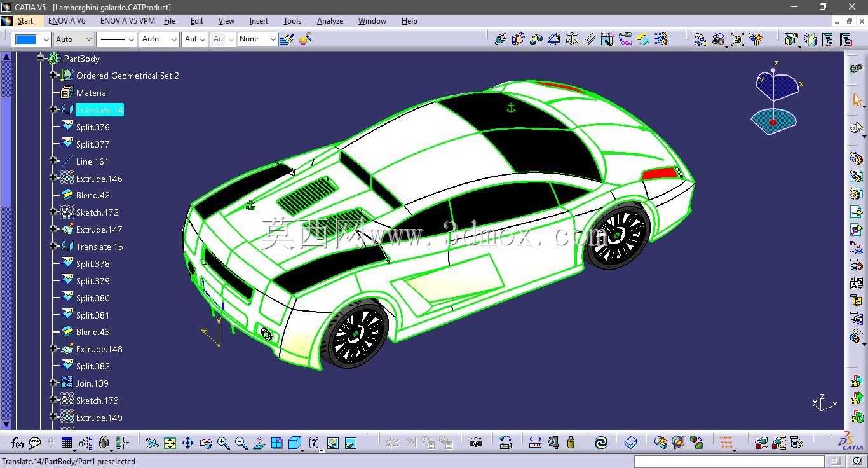Open the first Auto dropdown
Screen dimensions: 868x468
click(72, 39)
